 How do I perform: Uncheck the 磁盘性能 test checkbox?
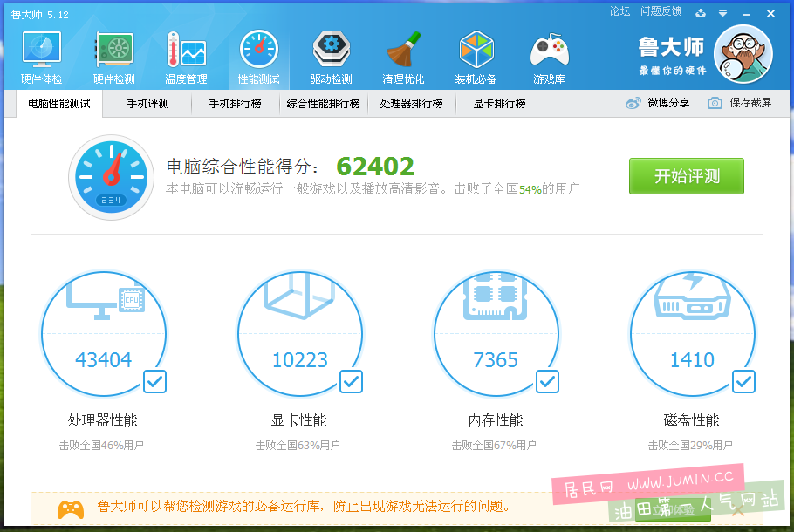coord(744,382)
